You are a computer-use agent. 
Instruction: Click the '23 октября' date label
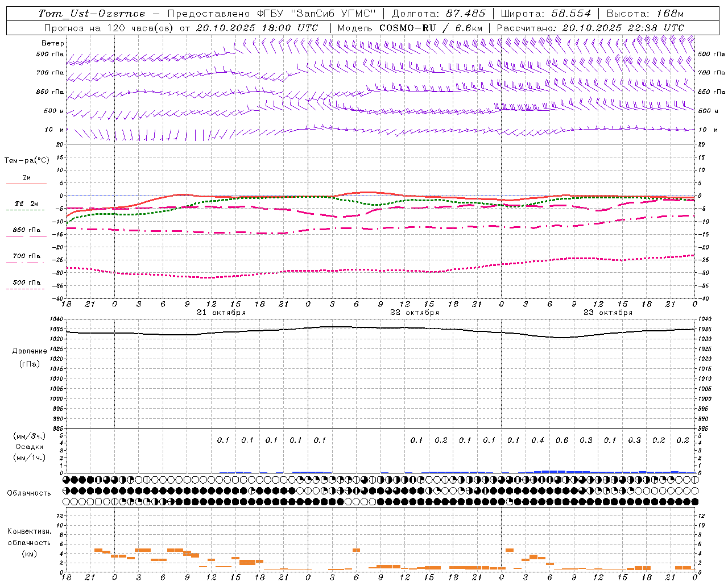click(608, 313)
